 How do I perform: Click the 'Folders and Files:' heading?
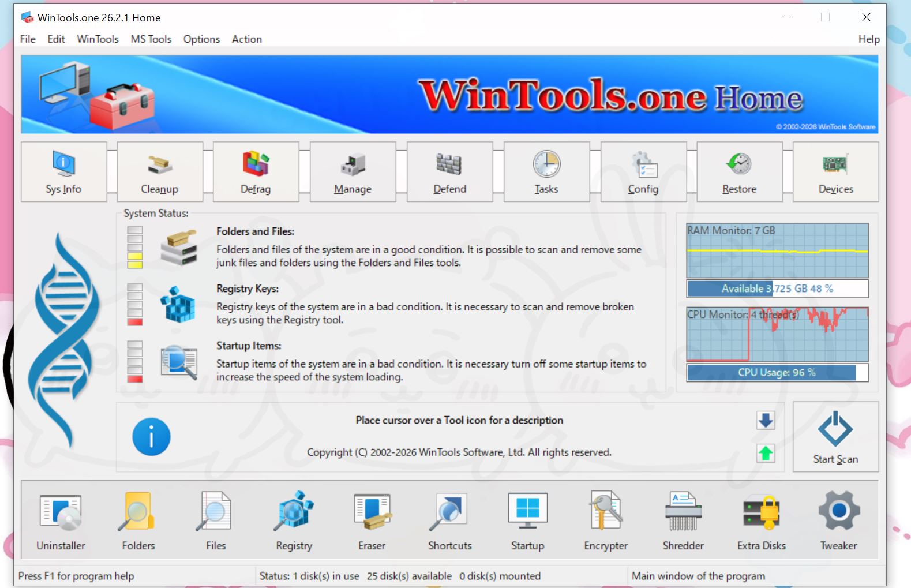coord(255,231)
